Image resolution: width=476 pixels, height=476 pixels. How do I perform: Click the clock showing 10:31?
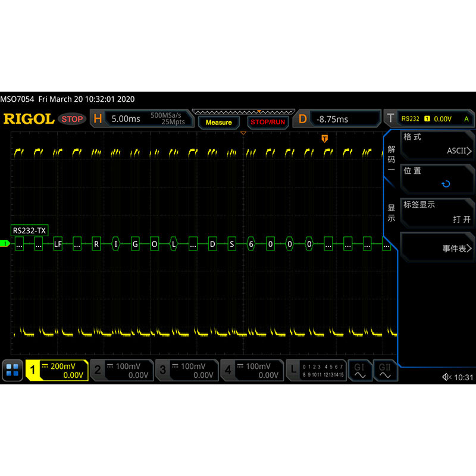tap(464, 377)
